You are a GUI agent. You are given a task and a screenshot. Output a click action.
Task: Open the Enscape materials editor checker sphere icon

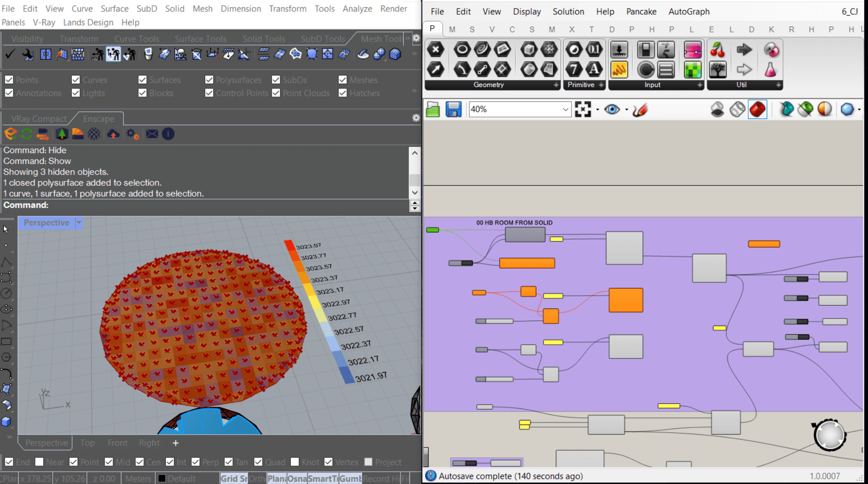coord(94,134)
